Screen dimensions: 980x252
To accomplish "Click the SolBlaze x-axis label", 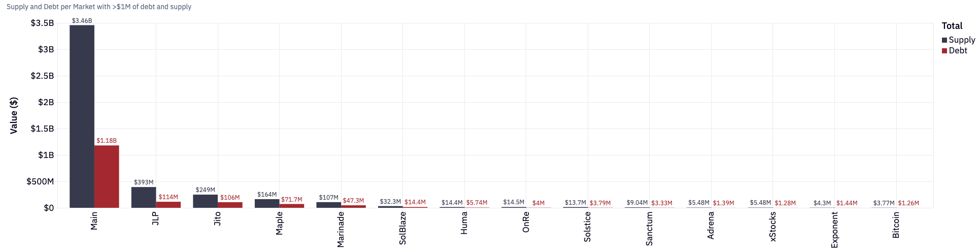I will click(x=402, y=228).
